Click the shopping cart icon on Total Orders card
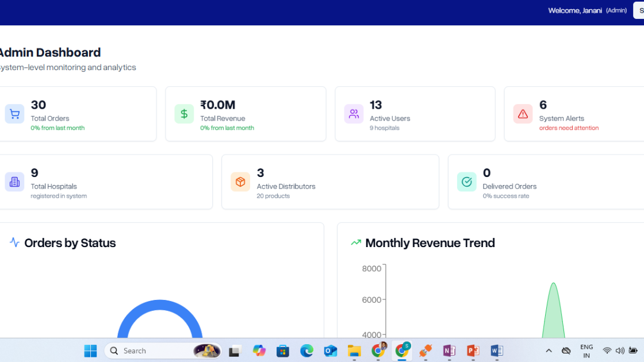Viewport: 644px width, 362px height. click(14, 114)
